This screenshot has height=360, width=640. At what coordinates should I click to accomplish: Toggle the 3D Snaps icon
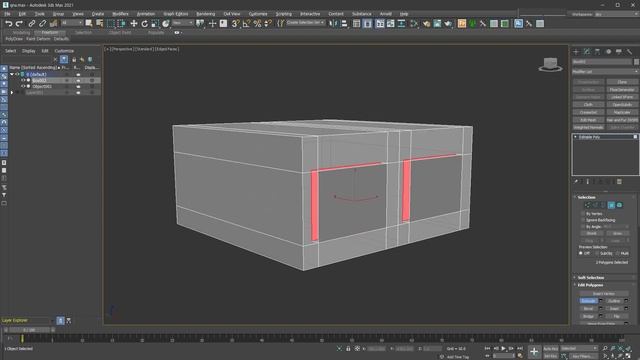click(x=236, y=24)
